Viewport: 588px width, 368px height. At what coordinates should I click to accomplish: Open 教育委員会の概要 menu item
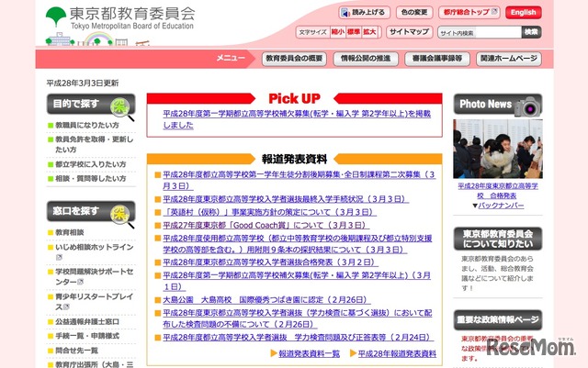[x=294, y=59]
